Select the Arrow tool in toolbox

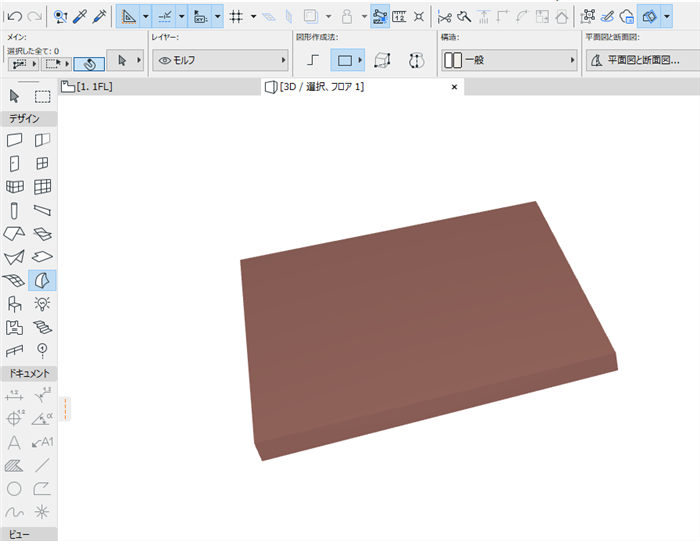point(14,96)
